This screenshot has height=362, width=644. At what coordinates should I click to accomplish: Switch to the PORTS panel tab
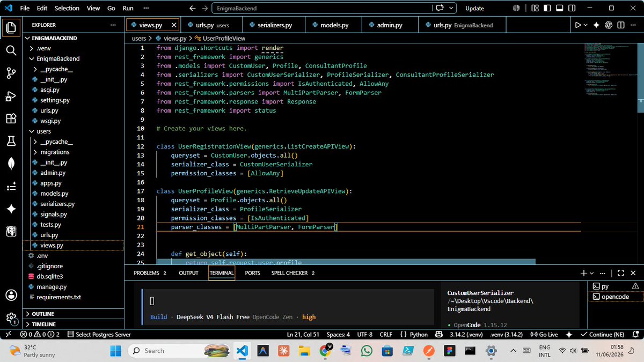point(252,272)
